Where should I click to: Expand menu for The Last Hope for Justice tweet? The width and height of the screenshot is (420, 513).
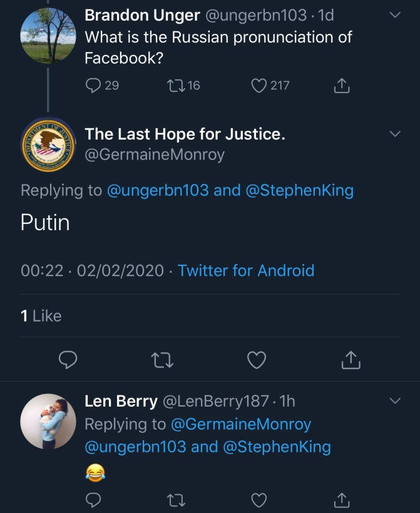395,134
